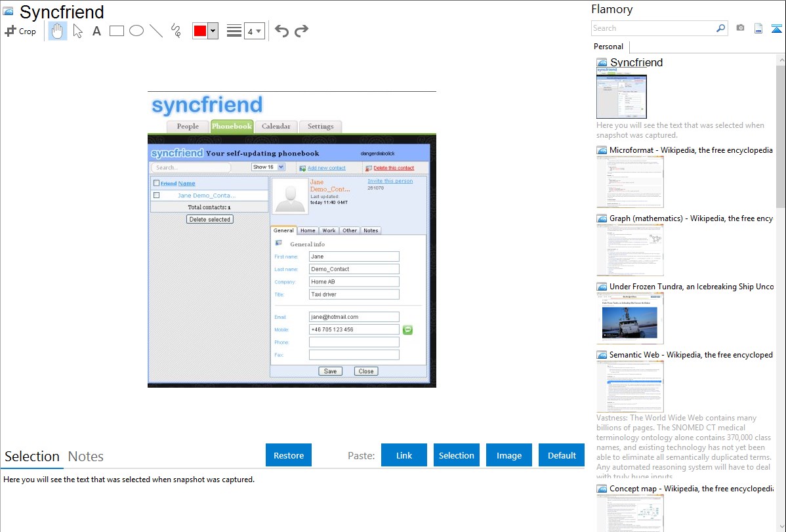786x532 pixels.
Task: Click the Default paste button
Action: (562, 455)
